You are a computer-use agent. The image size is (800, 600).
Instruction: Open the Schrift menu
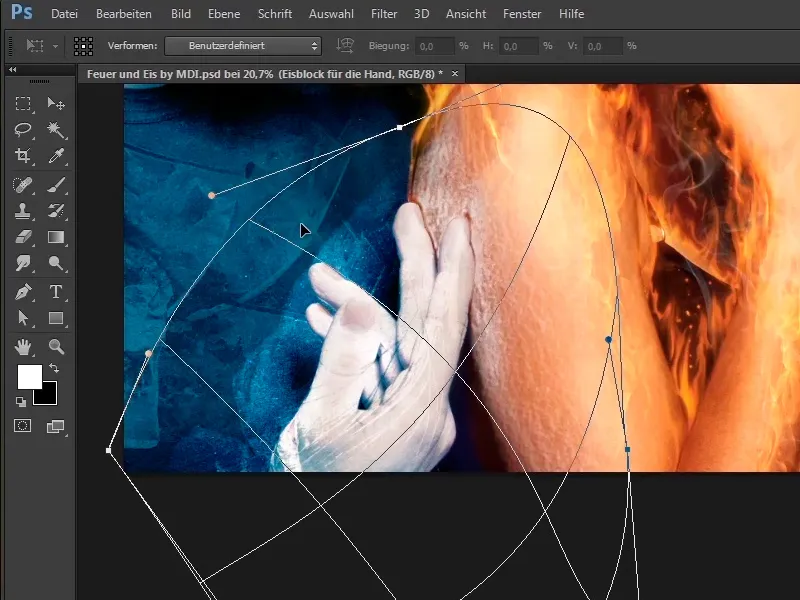274,14
